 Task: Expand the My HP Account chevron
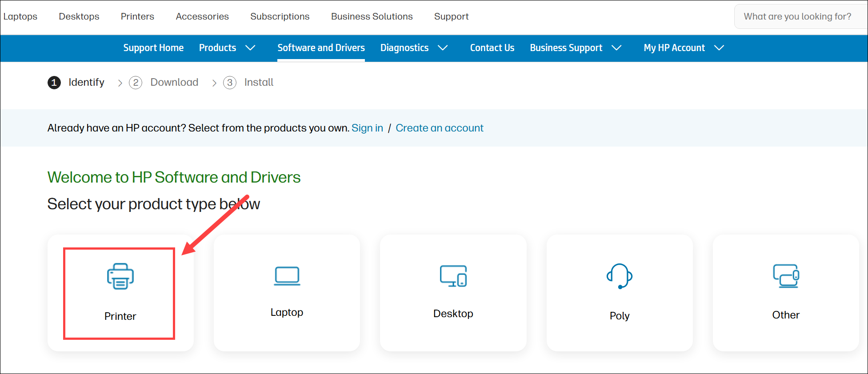[x=719, y=48]
